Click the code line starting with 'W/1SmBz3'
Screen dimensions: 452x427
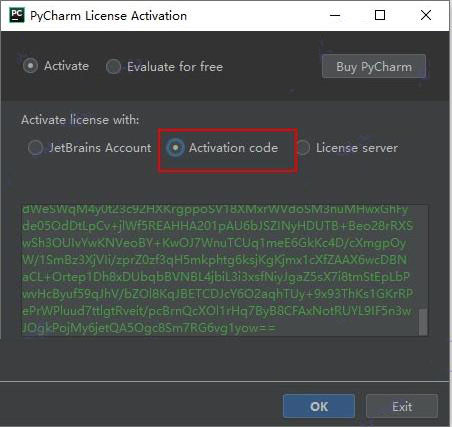coord(215,260)
